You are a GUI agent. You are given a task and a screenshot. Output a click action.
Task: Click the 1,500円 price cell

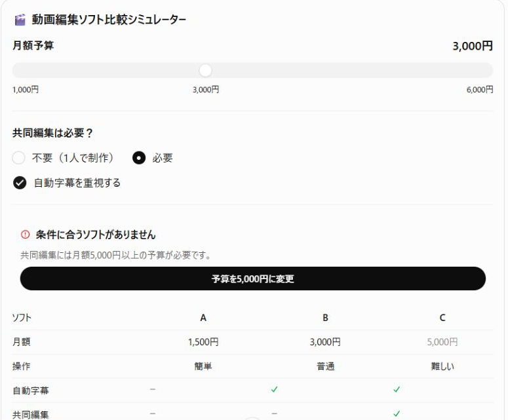[x=203, y=342]
